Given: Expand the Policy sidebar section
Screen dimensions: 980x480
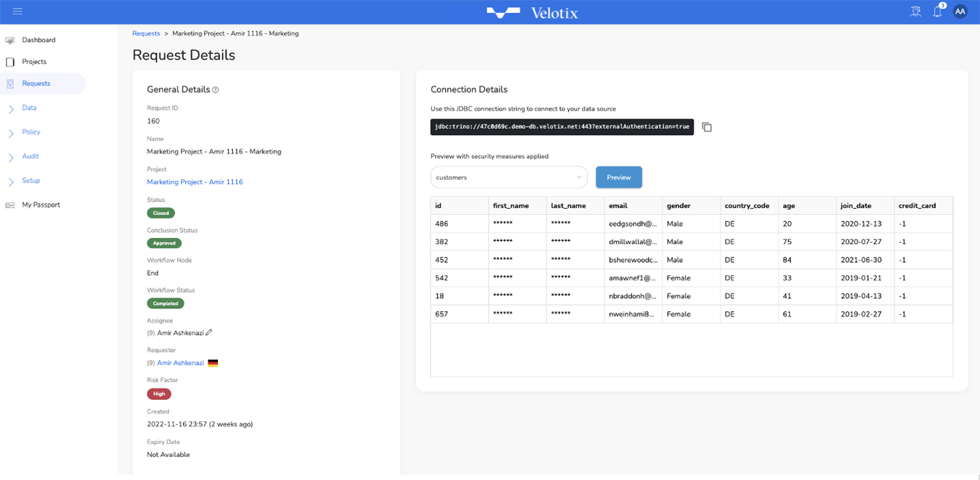Looking at the screenshot, I should pyautogui.click(x=31, y=132).
